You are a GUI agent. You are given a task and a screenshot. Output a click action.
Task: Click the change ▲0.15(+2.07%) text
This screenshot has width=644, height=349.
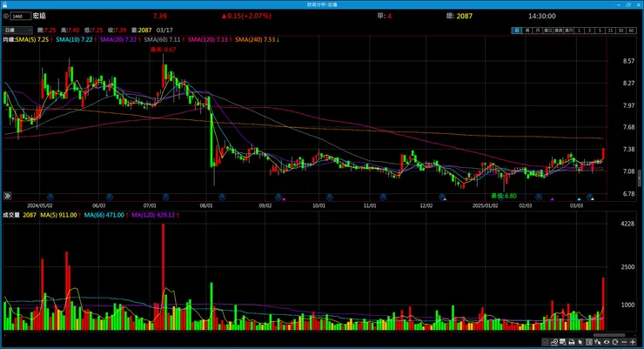click(246, 16)
